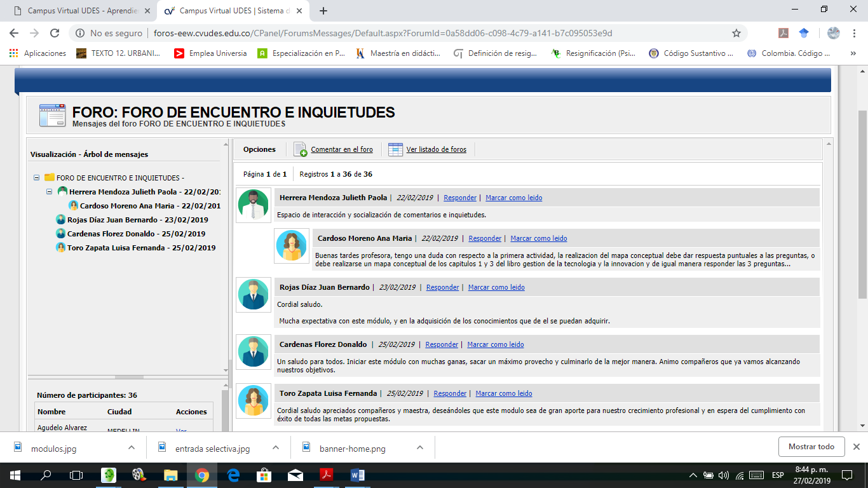Collapse the Herrera Mendoza Julieth Paola thread
Image resolution: width=868 pixels, height=488 pixels.
50,191
